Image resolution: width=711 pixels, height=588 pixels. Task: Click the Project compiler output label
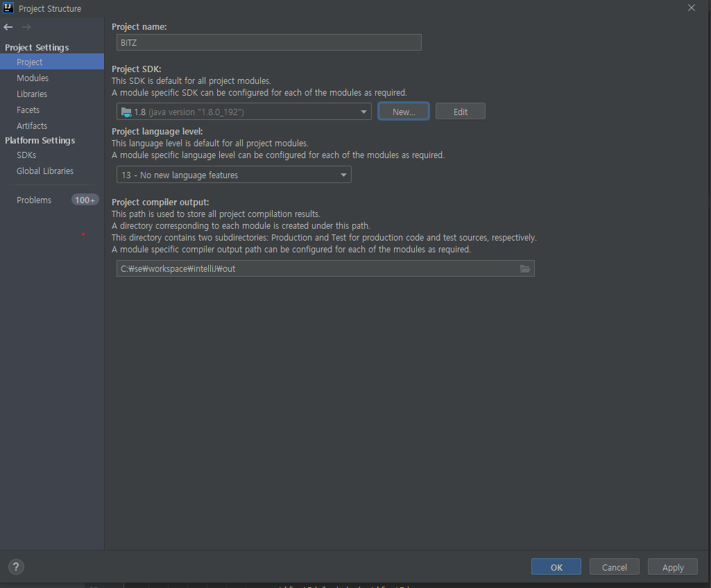click(160, 202)
